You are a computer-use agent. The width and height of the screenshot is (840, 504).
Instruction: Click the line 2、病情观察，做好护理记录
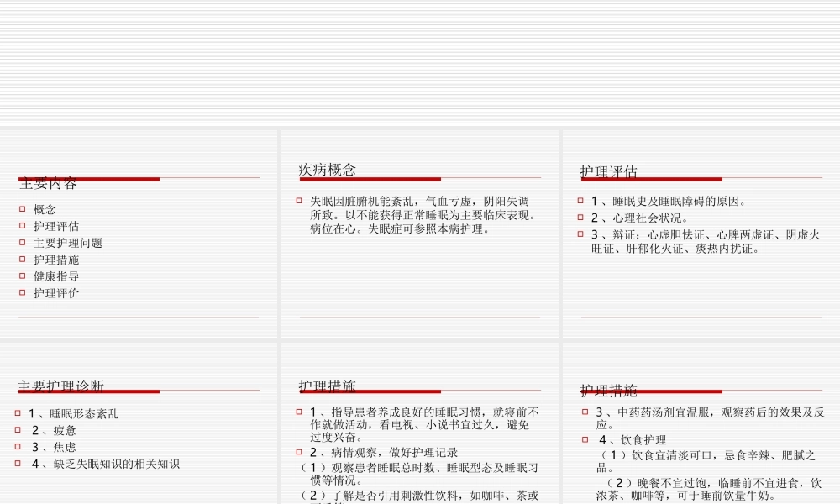tap(384, 453)
